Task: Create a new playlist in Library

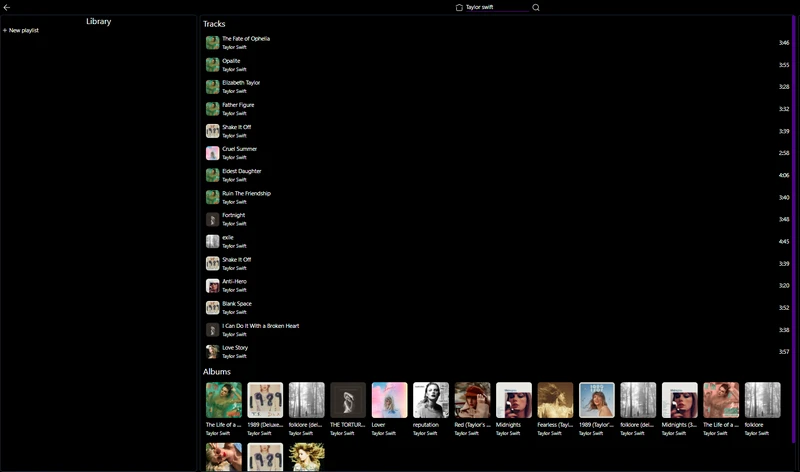Action: coord(21,30)
